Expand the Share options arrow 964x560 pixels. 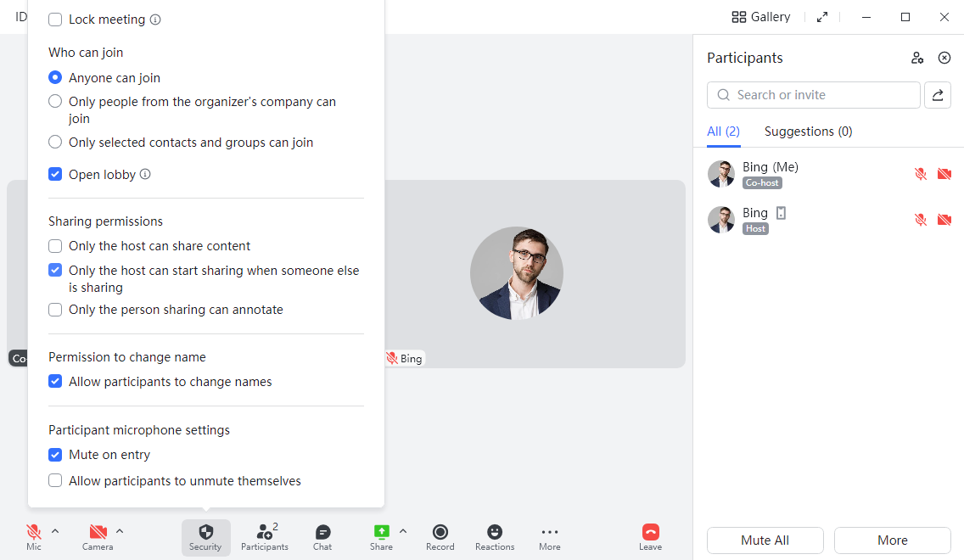coord(403,531)
